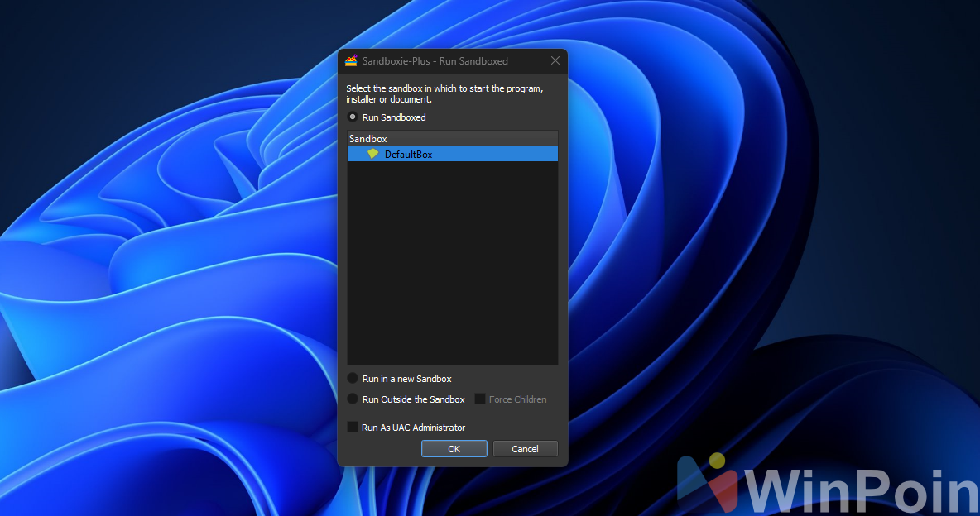The width and height of the screenshot is (980, 516).
Task: Close the Run Sandboxed dialog
Action: click(555, 60)
